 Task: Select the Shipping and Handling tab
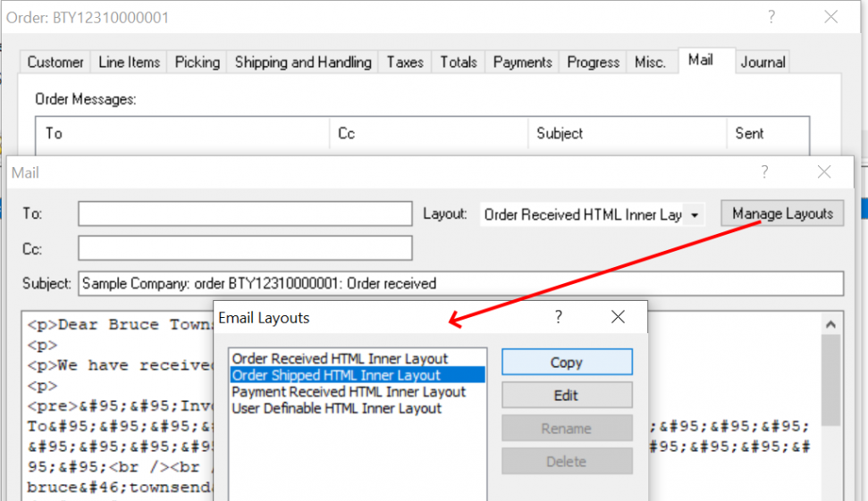click(302, 62)
